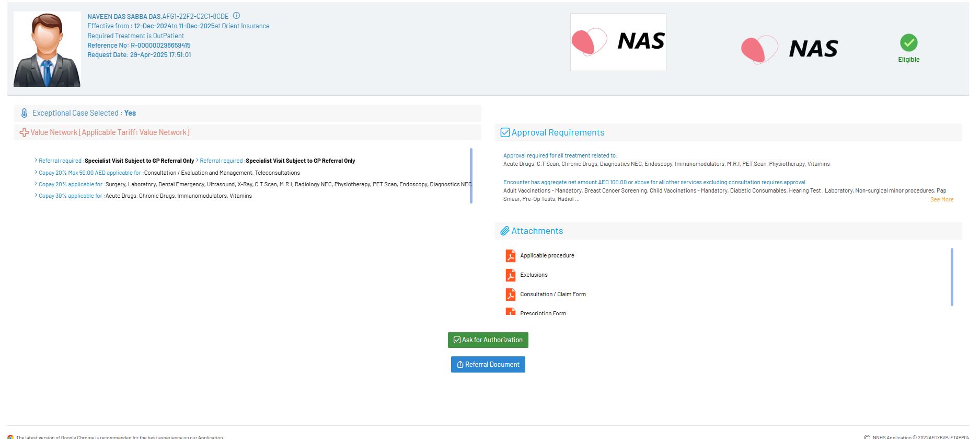This screenshot has height=439, width=980.
Task: Click the member name NAVEEN DAS SABBA DAS
Action: pos(124,17)
